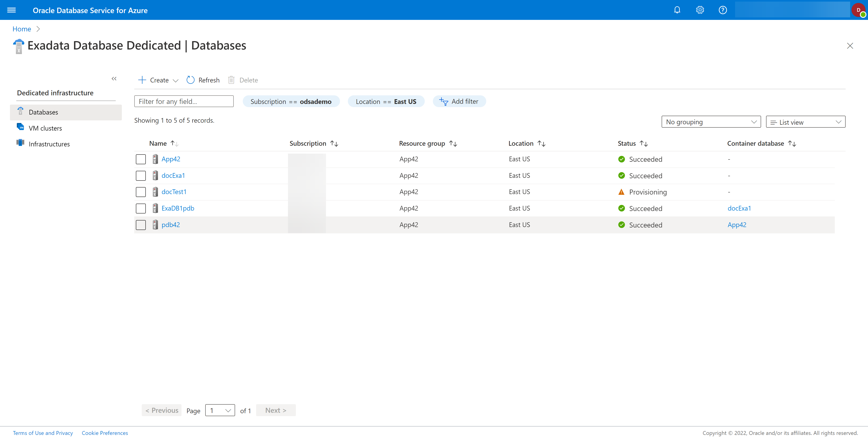Viewport: 868px width, 441px height.
Task: Open the help question mark icon
Action: coord(723,10)
